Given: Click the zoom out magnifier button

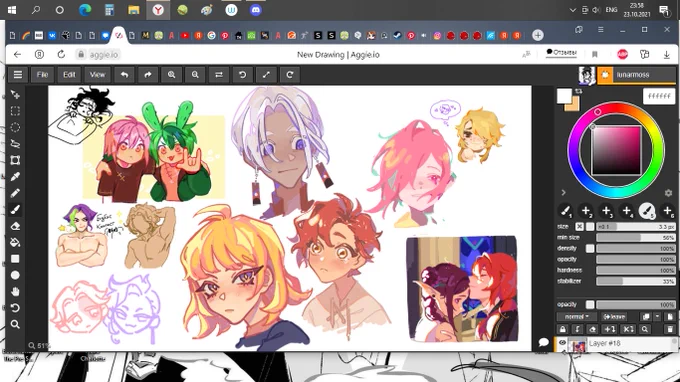Looking at the screenshot, I should pos(195,75).
